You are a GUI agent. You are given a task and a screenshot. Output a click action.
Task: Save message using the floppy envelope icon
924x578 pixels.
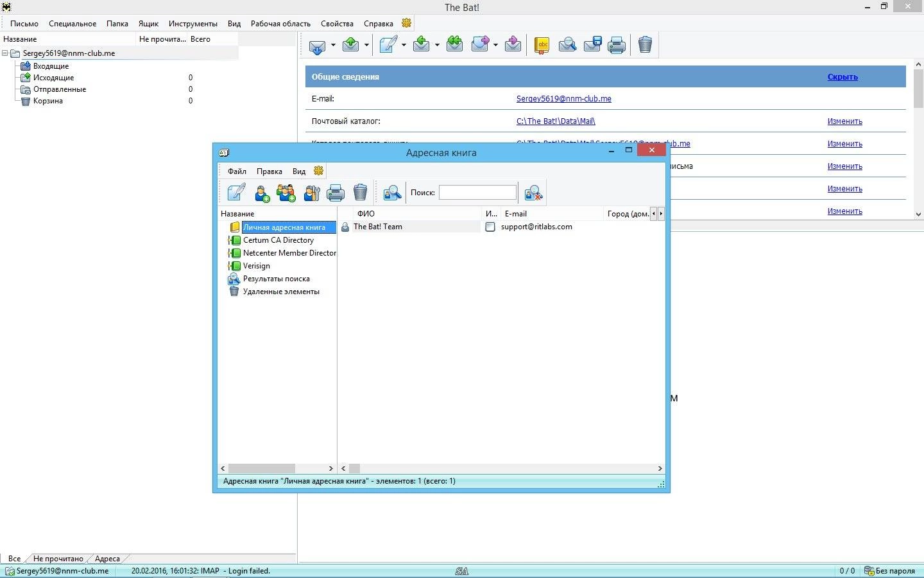[592, 45]
